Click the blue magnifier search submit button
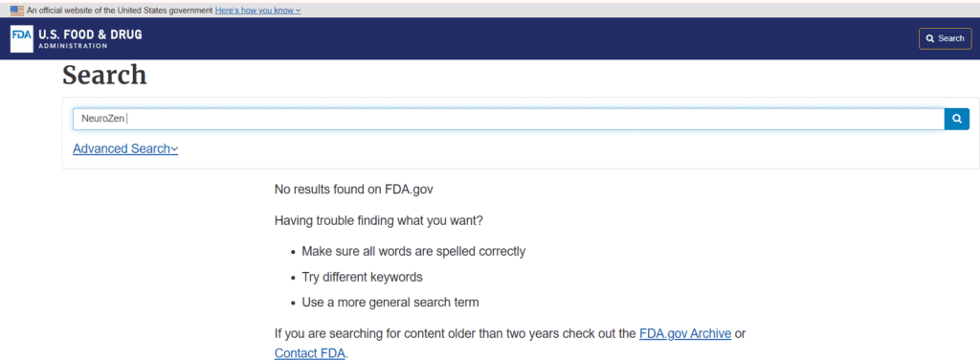Screen dimensions: 980x362 957,119
